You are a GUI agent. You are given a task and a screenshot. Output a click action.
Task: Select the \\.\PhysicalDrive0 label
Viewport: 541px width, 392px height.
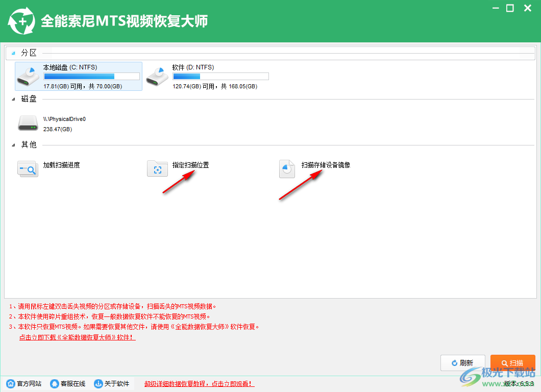pyautogui.click(x=64, y=119)
